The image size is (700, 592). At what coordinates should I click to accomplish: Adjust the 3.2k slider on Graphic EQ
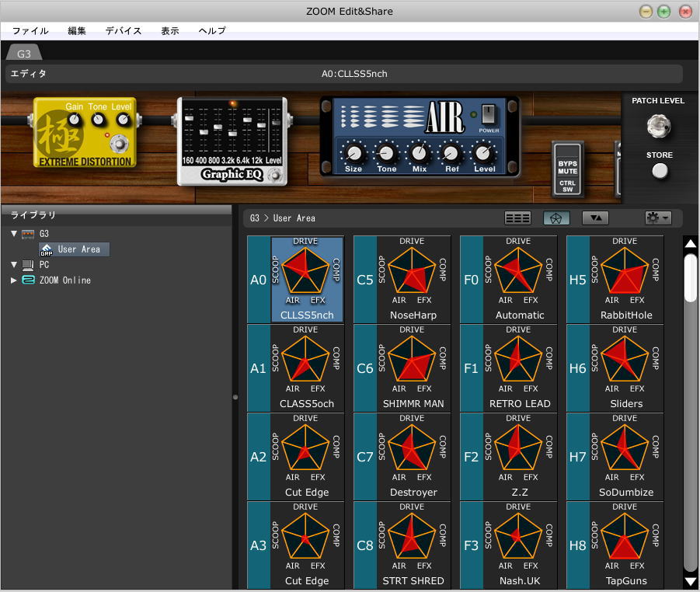click(x=232, y=134)
